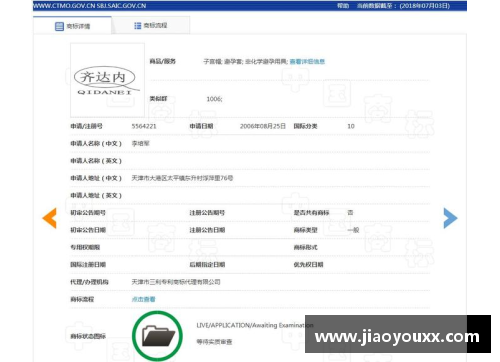Select the header text WWW.CTMO.GOV.CN SBJ.SAIC.GOV.CN
500x362 pixels.
click(89, 6)
